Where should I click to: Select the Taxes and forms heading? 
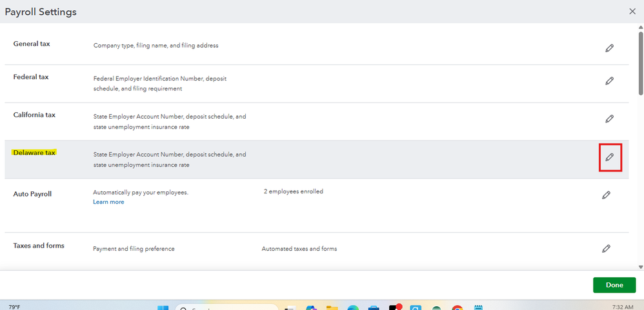point(39,246)
